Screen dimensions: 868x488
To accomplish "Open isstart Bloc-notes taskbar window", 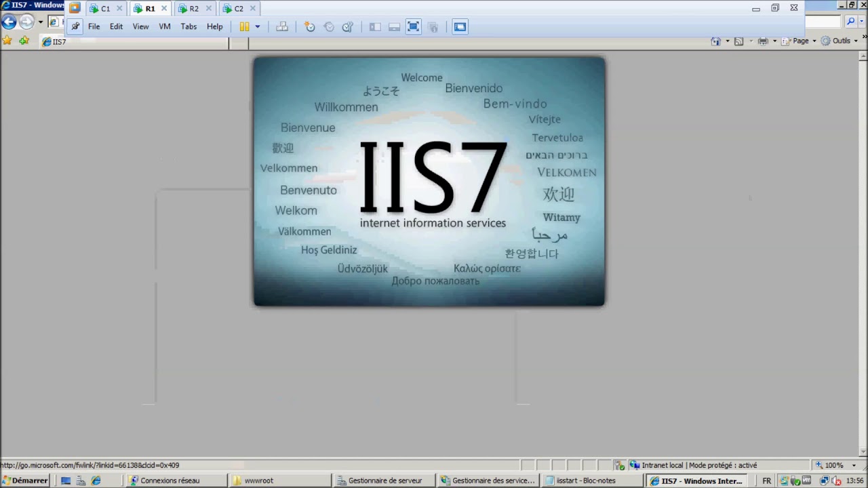I will click(592, 481).
